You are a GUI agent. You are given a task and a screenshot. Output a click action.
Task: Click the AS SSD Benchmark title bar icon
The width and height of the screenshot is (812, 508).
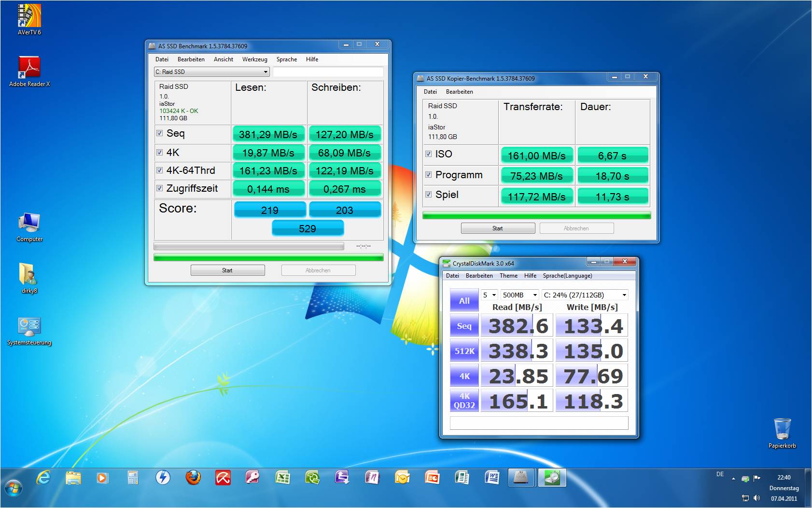tap(152, 46)
